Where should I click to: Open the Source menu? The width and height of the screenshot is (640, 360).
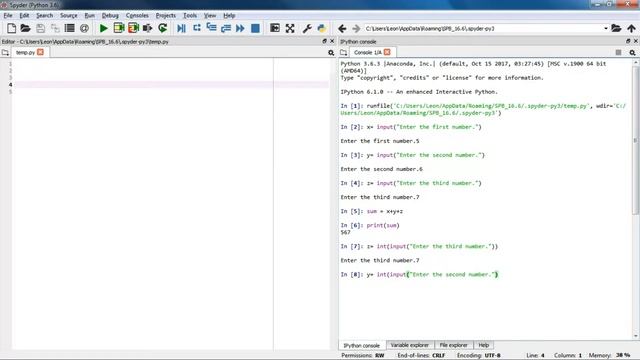[x=69, y=16]
